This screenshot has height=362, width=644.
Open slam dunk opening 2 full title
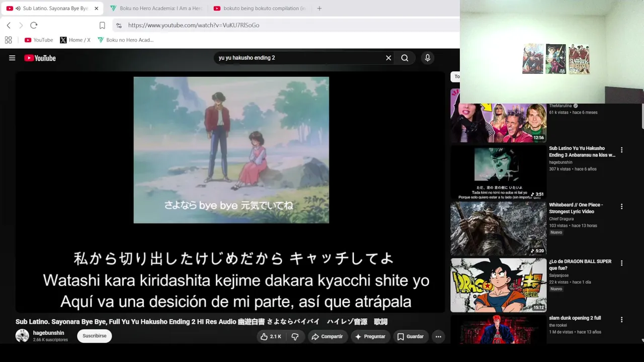click(x=575, y=318)
